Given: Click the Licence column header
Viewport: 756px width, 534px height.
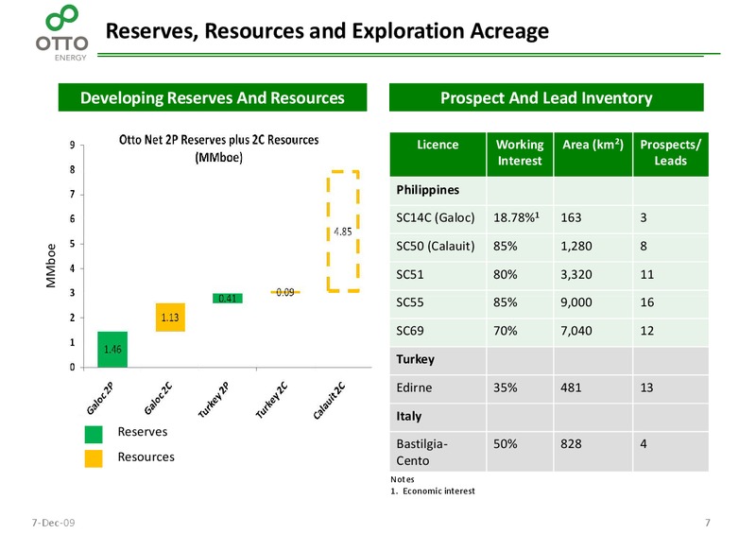Looking at the screenshot, I should tap(438, 154).
